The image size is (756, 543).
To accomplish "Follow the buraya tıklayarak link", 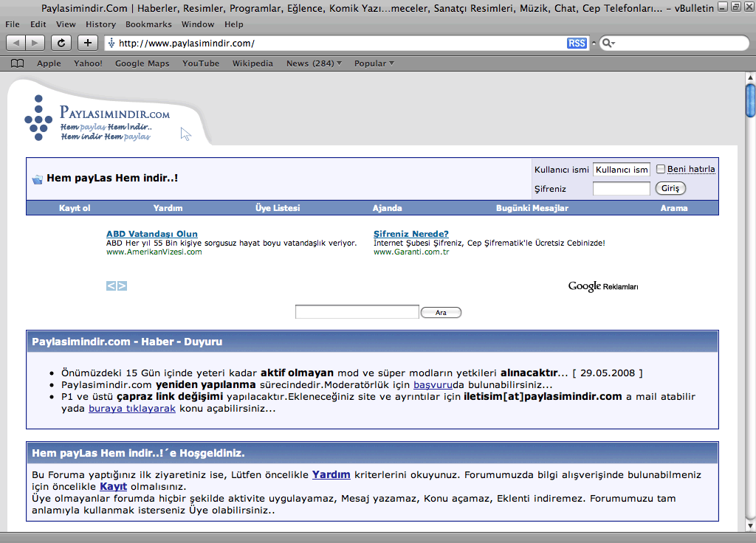I will tap(132, 409).
